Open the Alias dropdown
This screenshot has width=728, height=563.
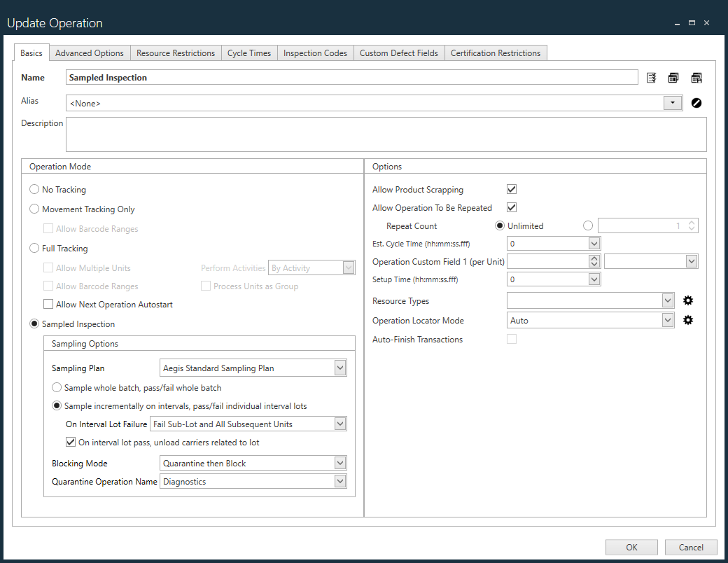tap(672, 103)
